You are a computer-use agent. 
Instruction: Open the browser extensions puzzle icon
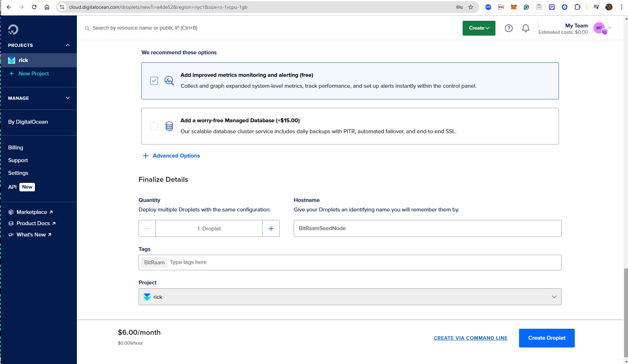(577, 7)
